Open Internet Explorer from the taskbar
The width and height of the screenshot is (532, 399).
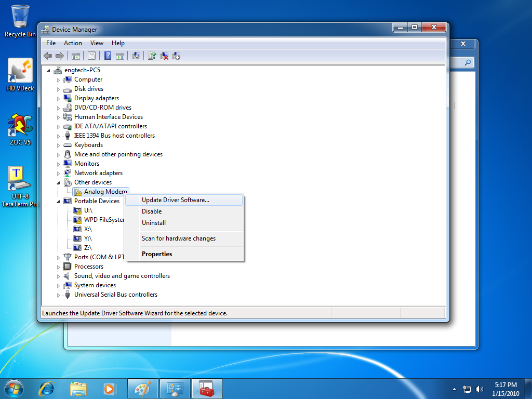pos(47,388)
